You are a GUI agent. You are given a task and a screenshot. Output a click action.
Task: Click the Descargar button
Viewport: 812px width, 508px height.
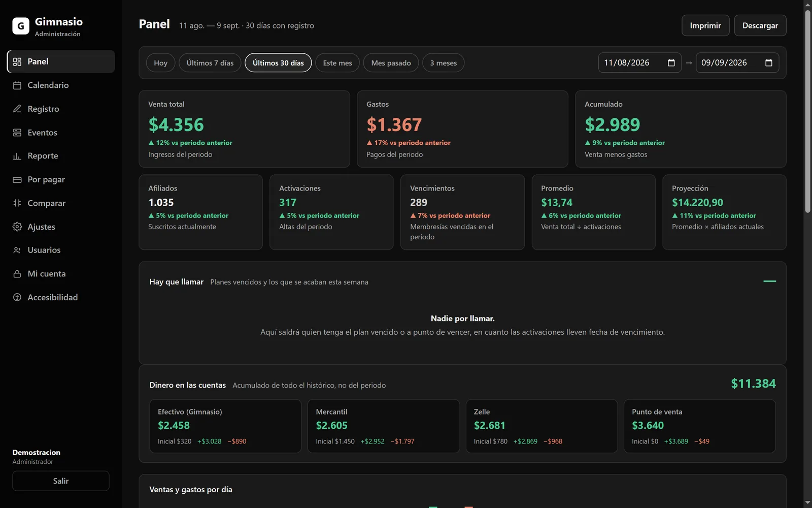click(760, 25)
